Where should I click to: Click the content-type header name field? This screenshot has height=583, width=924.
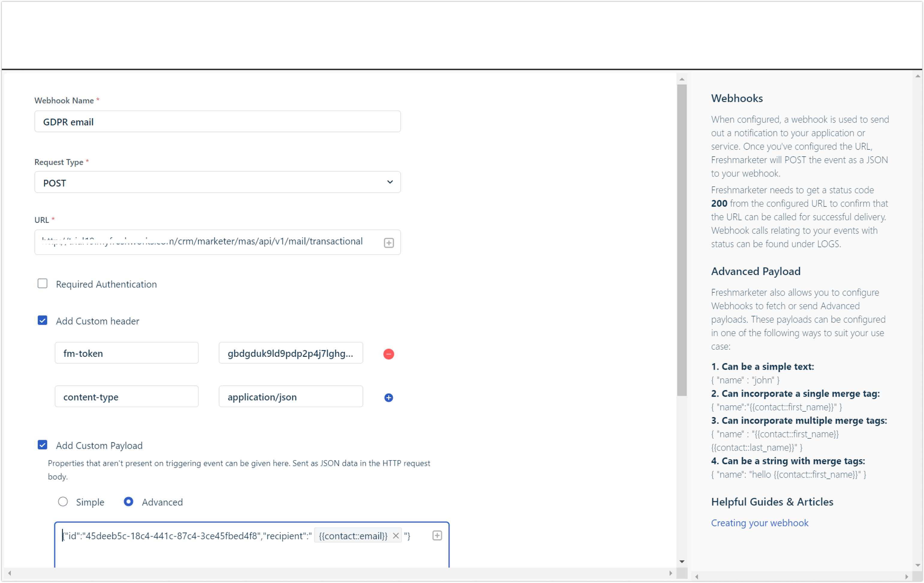(x=126, y=397)
